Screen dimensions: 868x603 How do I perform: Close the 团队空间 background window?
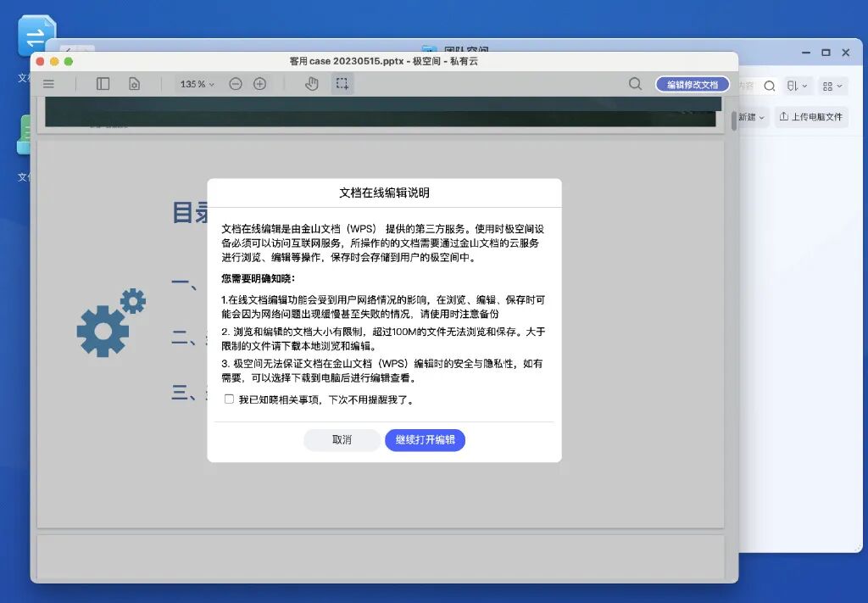pyautogui.click(x=846, y=53)
